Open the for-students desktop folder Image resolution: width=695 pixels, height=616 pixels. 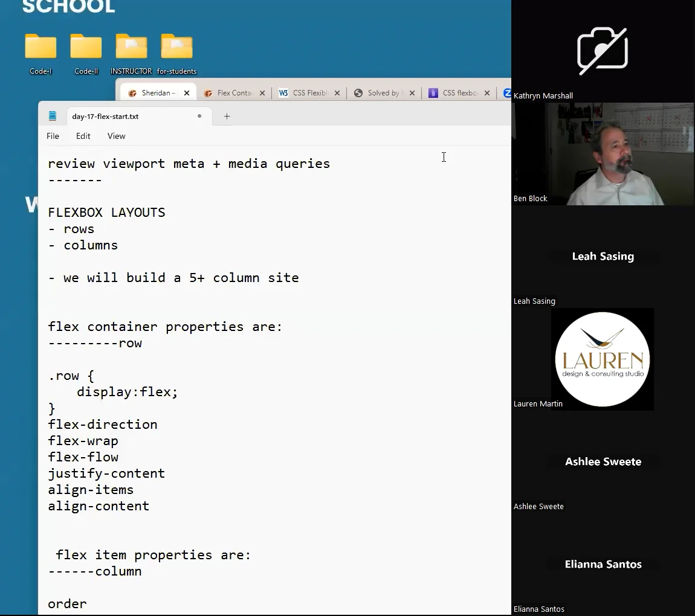(x=177, y=54)
